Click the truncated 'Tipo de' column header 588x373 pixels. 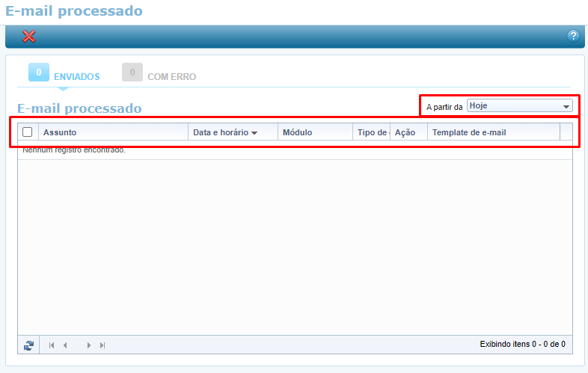click(x=371, y=132)
